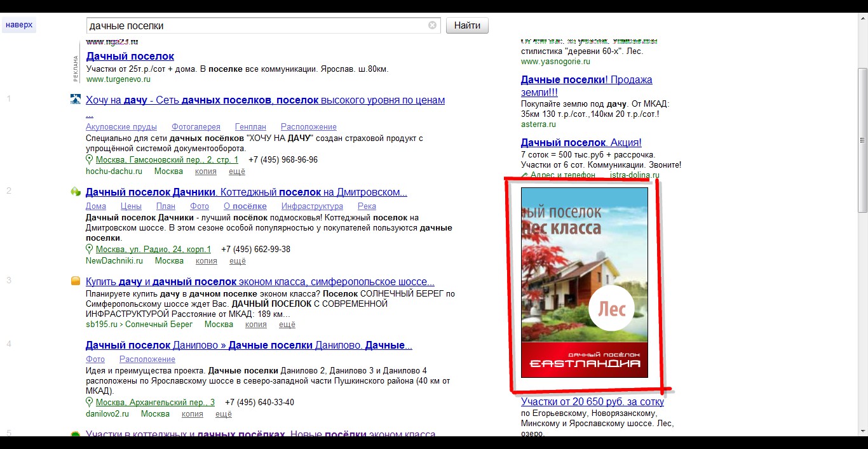868x449 pixels.
Task: Open Участки в коттеджных и дачных поселках result
Action: [x=261, y=434]
